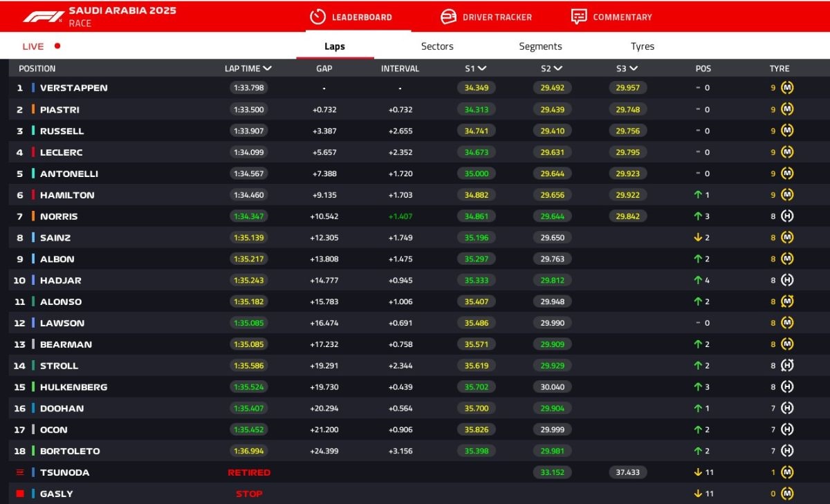Screen dimensions: 830x504
Task: Click the Leaderboard stopwatch icon
Action: pyautogui.click(x=317, y=17)
